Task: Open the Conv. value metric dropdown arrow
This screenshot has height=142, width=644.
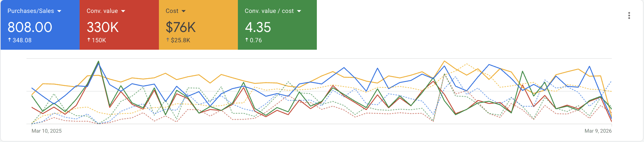Action: (x=123, y=11)
